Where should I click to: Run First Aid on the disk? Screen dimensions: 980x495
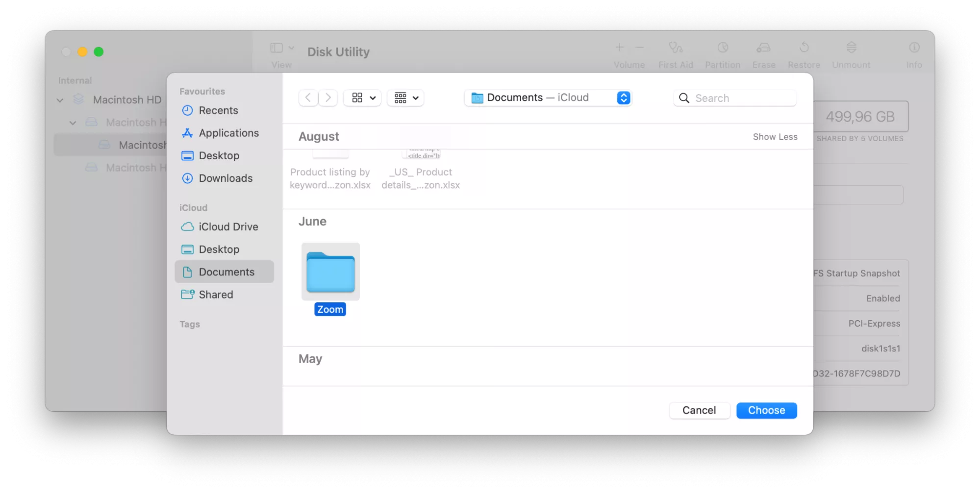(x=676, y=54)
